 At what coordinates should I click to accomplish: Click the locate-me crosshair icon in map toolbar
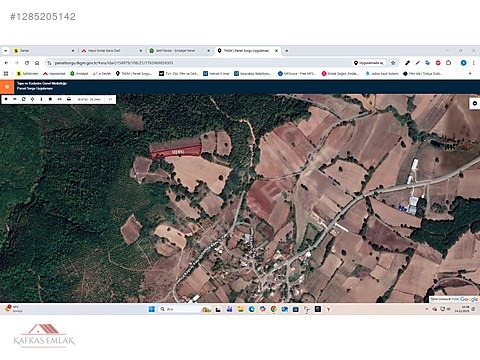32,99
